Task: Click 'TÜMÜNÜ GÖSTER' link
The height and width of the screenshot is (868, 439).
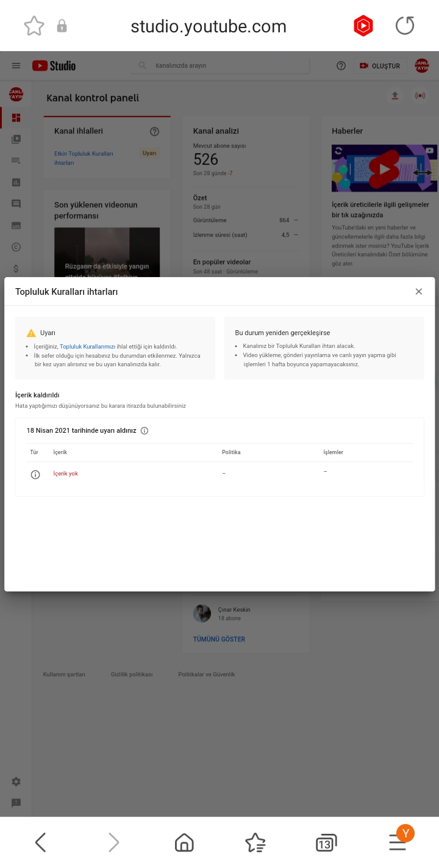Action: coord(219,639)
